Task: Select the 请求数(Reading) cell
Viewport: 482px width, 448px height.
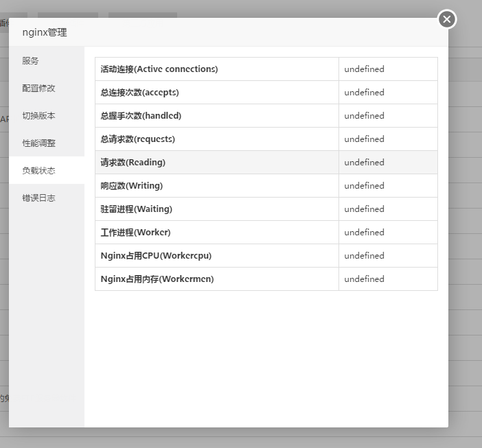Action: pos(217,163)
